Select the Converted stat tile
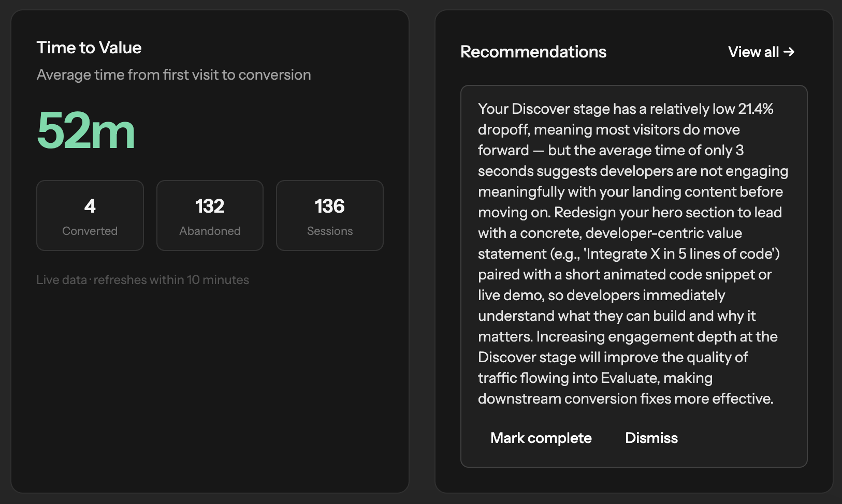This screenshot has width=842, height=504. (x=90, y=215)
